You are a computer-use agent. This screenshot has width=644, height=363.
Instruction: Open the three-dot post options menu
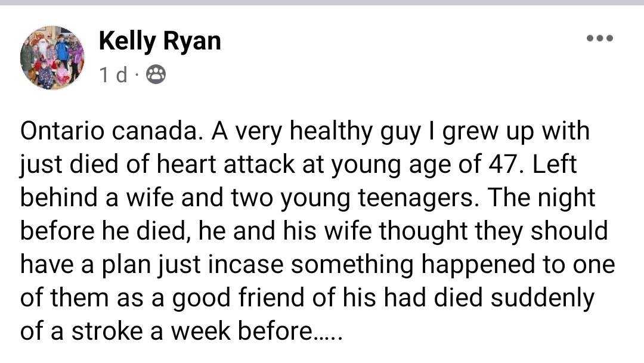[x=599, y=39]
